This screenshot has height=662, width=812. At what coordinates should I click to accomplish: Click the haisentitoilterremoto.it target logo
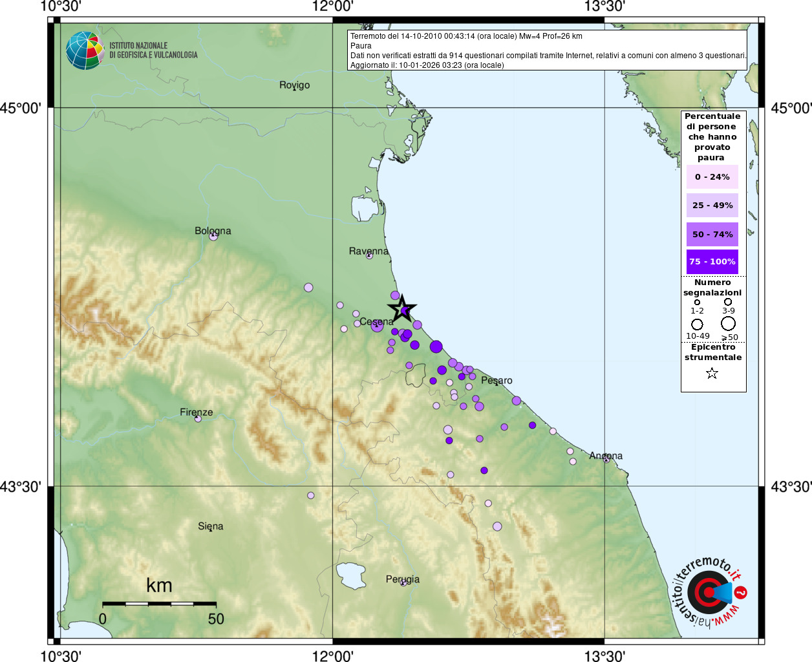tap(710, 592)
